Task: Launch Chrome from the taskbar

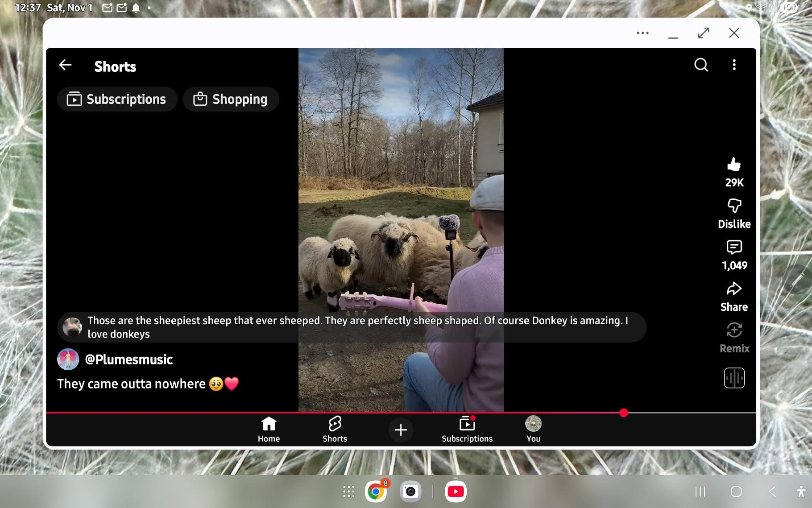Action: point(376,491)
